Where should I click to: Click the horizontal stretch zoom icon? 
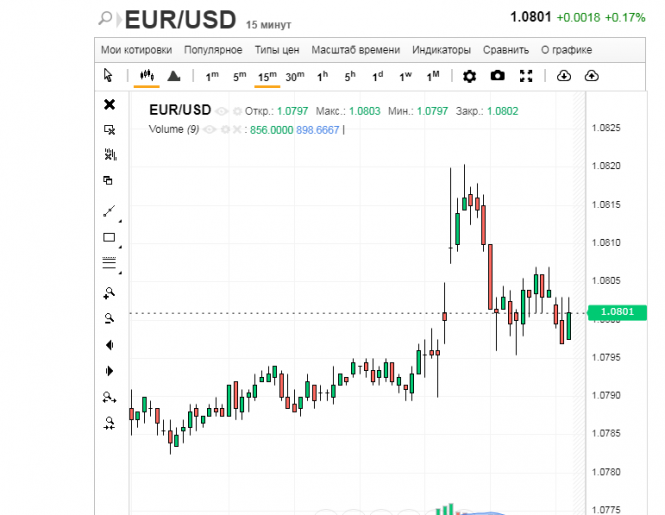click(109, 397)
